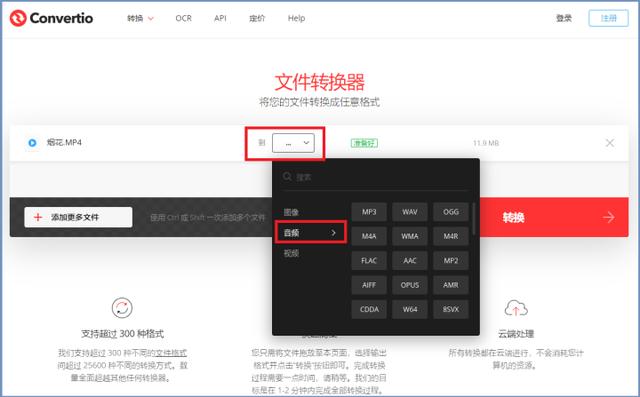The width and height of the screenshot is (640, 397).
Task: Choose WMA format
Action: (410, 236)
